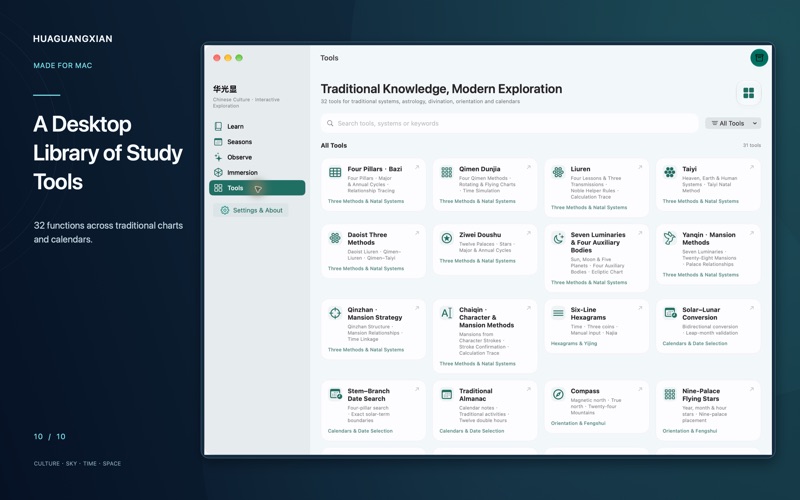Click Three Methods & Natal Systems under Taiyi

[701, 201]
